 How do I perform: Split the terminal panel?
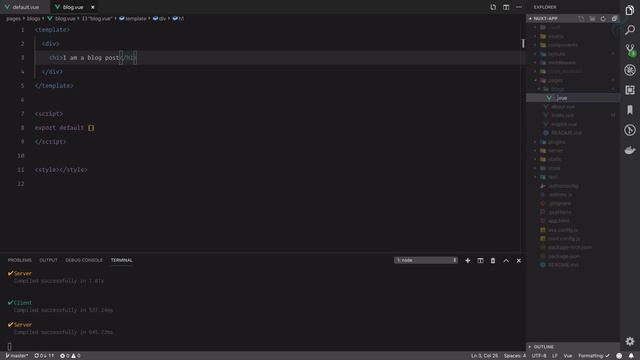(x=480, y=260)
